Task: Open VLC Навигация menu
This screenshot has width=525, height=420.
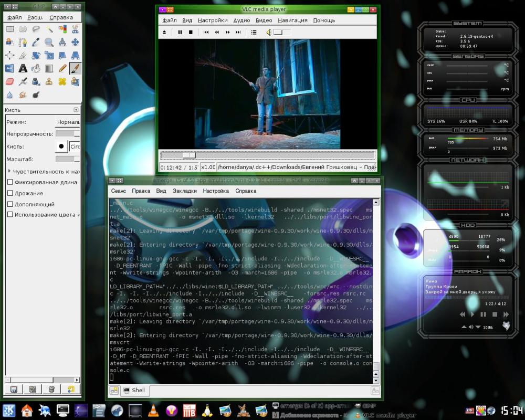Action: (292, 20)
